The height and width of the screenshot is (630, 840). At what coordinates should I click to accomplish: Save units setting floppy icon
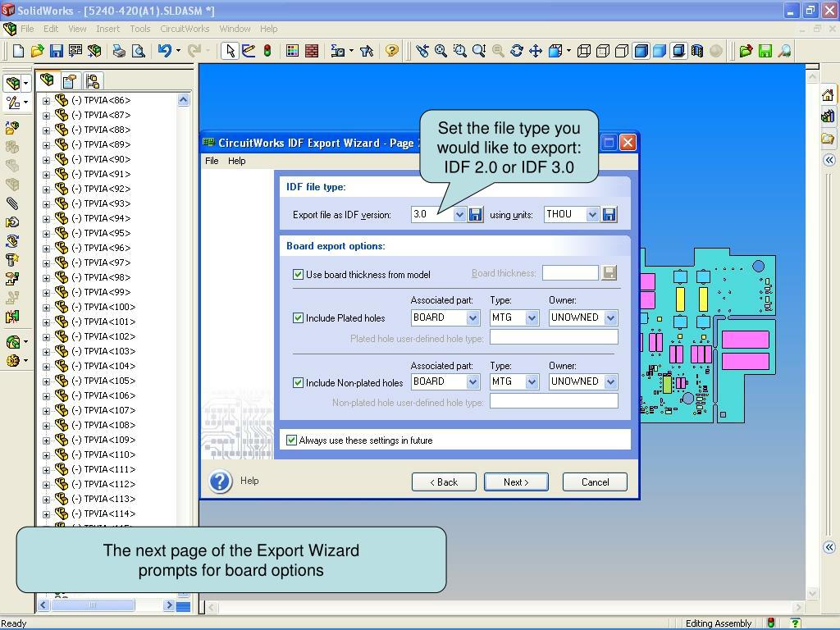point(609,215)
